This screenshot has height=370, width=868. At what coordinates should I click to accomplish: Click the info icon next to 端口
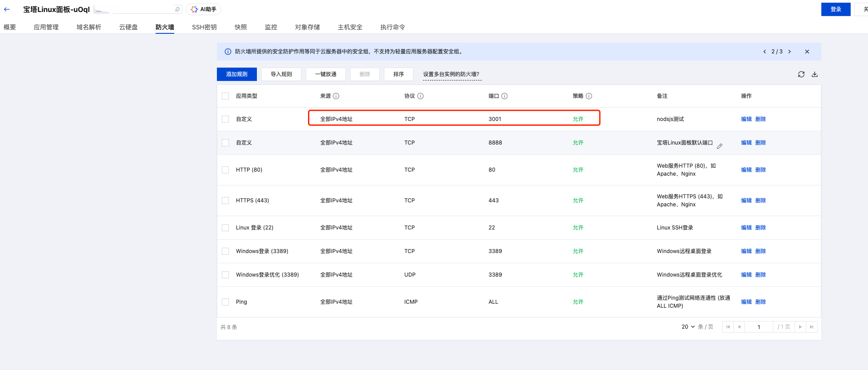click(x=504, y=96)
